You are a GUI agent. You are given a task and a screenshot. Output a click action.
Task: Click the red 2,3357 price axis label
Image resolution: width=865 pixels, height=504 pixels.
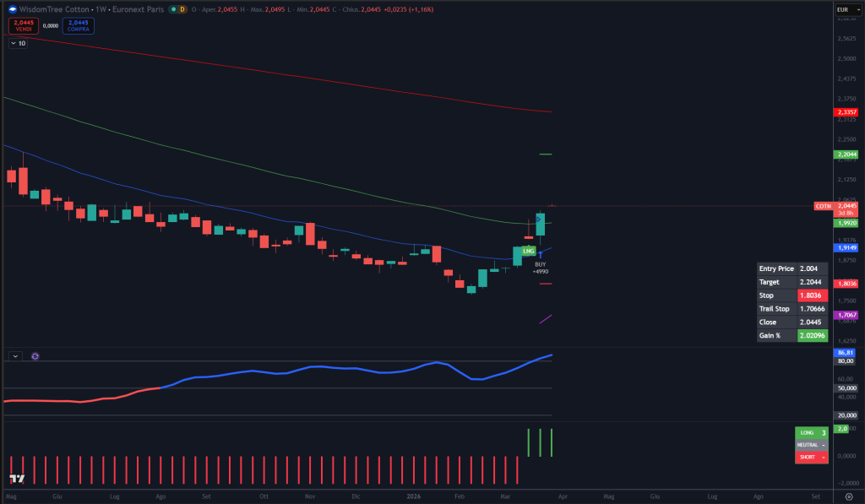click(846, 112)
